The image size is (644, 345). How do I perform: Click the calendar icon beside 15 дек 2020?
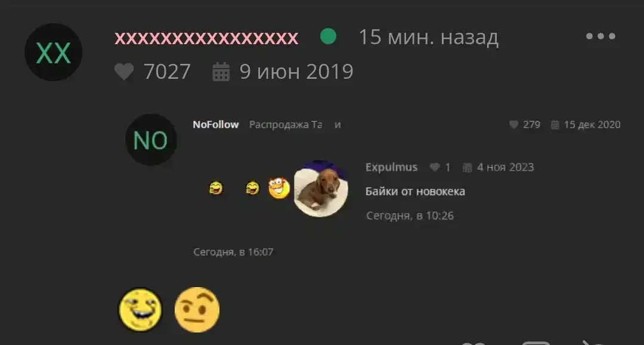(x=555, y=125)
